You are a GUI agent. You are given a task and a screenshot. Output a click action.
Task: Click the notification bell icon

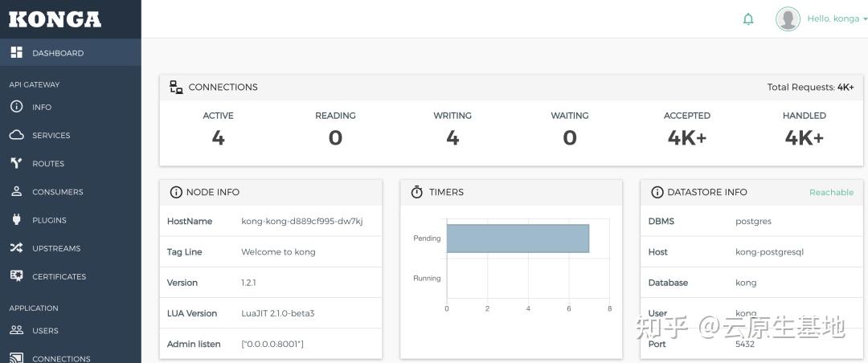tap(748, 19)
